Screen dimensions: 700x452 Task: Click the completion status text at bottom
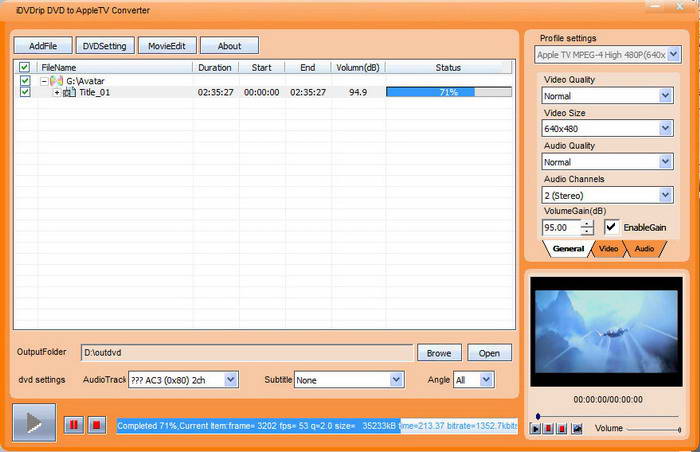coord(317,426)
